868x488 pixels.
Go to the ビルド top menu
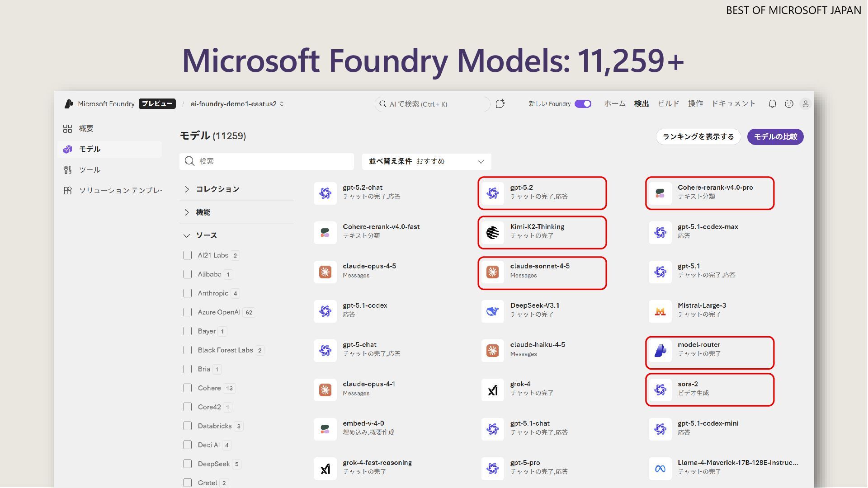pos(668,104)
